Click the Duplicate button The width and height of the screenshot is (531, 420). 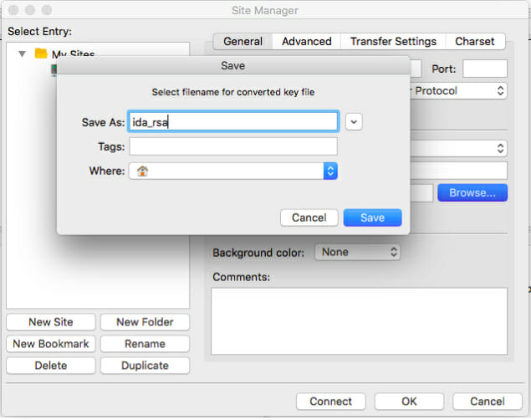pos(145,366)
